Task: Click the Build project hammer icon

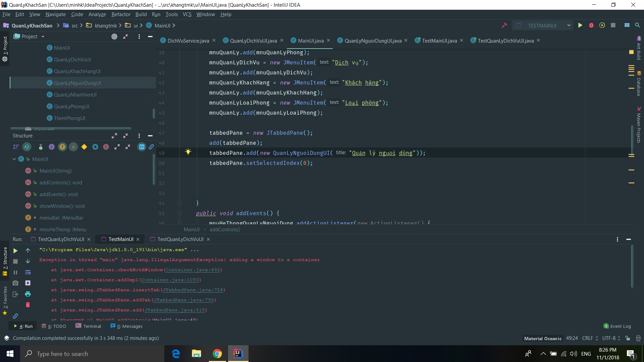Action: 504,25
